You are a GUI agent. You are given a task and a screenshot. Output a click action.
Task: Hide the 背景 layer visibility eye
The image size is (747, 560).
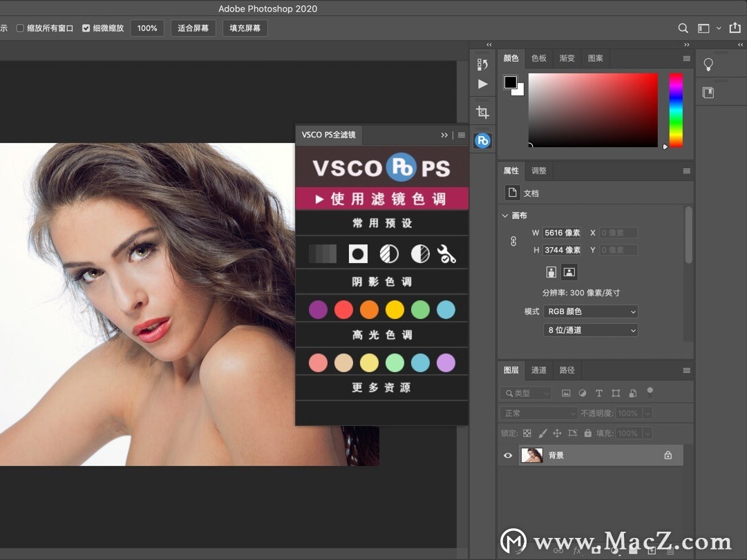pyautogui.click(x=508, y=455)
